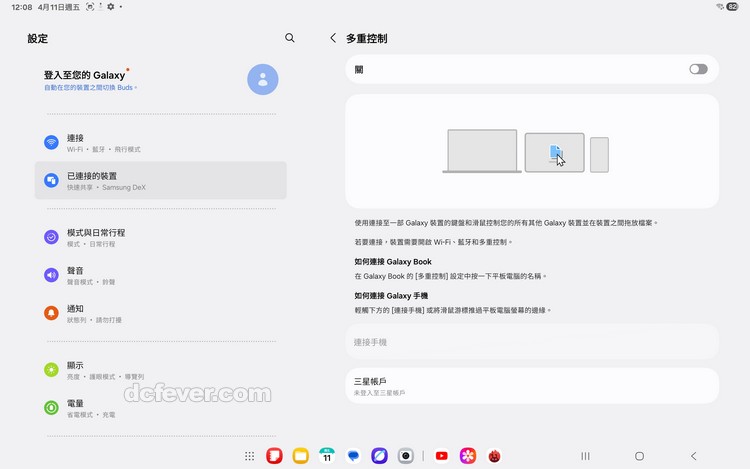Screen dimensions: 750x469
Task: Tap the 設定 header title
Action: (37, 38)
